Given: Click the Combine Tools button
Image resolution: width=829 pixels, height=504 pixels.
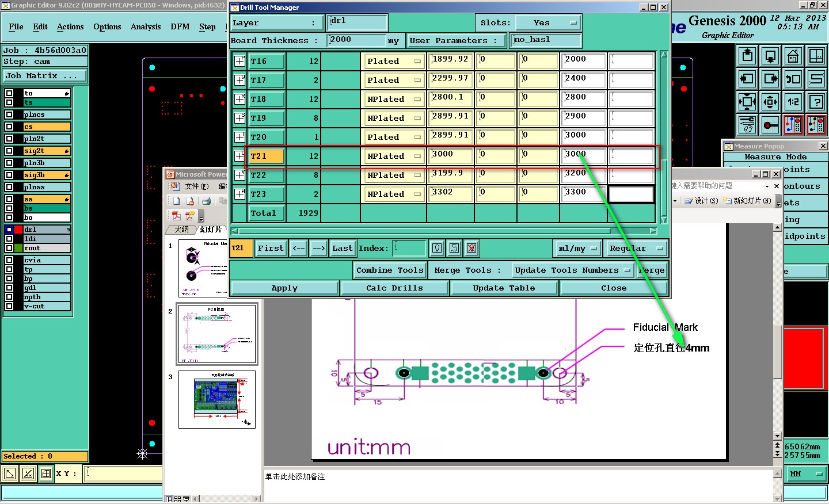Looking at the screenshot, I should click(x=390, y=270).
